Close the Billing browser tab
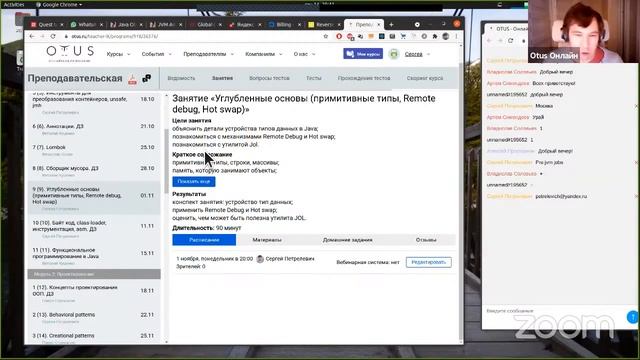Viewport: 640px width, 360px height. pyautogui.click(x=299, y=25)
